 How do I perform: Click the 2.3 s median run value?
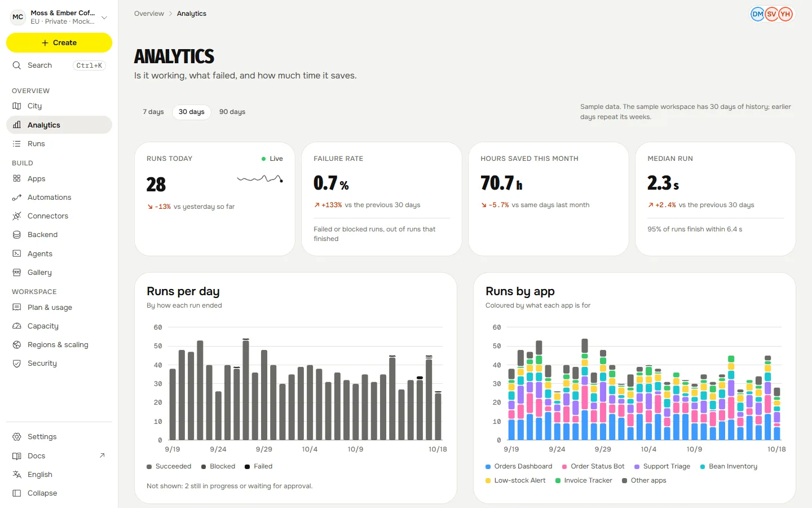[663, 183]
